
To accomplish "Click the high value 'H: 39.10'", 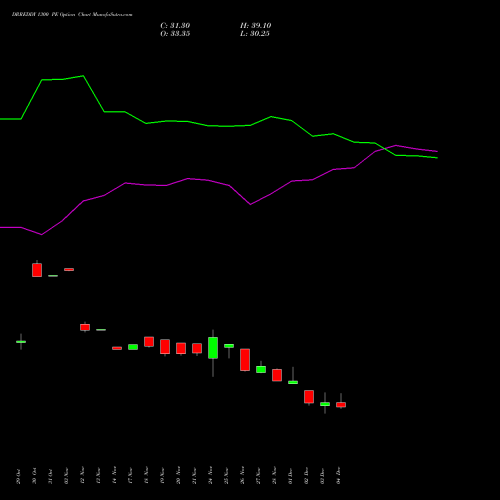I will [x=255, y=26].
